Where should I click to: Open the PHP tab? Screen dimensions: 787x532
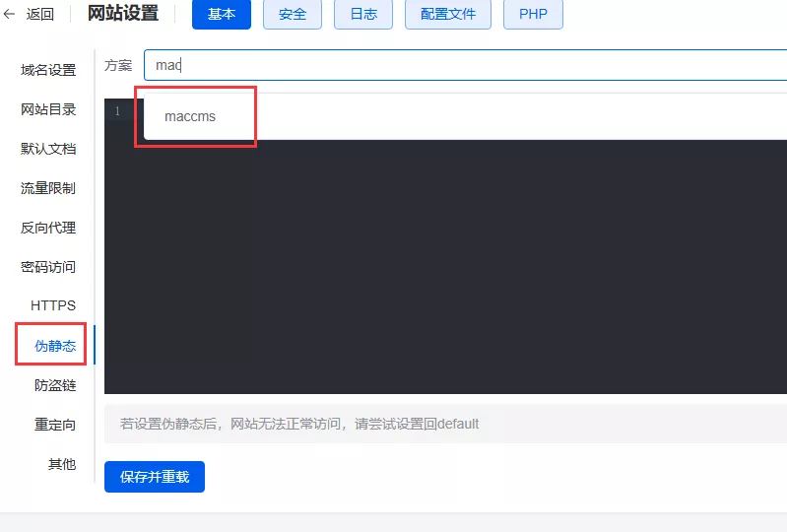click(533, 15)
